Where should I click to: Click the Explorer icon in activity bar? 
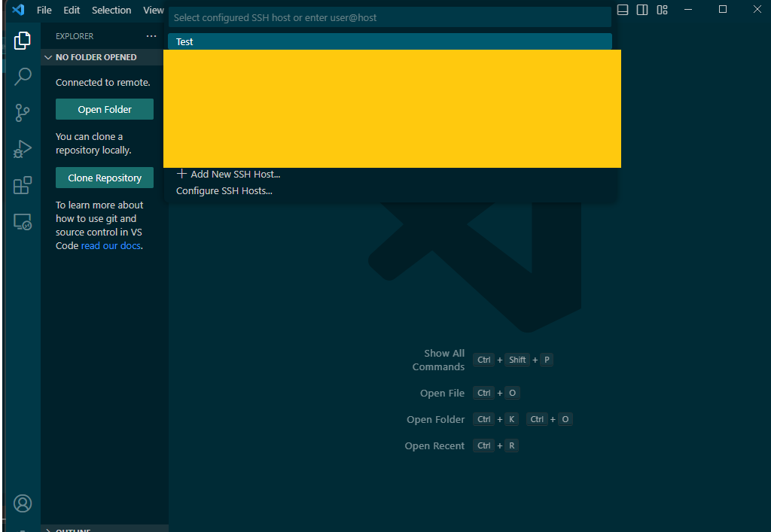tap(22, 40)
